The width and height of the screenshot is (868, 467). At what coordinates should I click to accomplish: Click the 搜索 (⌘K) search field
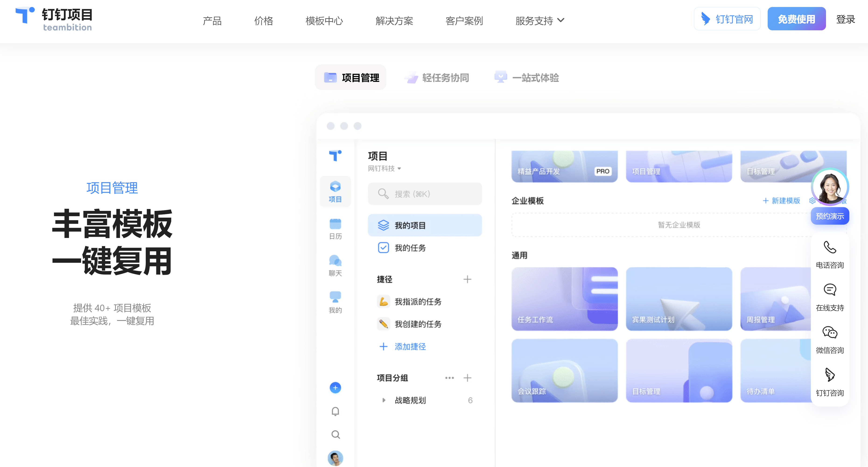point(425,194)
